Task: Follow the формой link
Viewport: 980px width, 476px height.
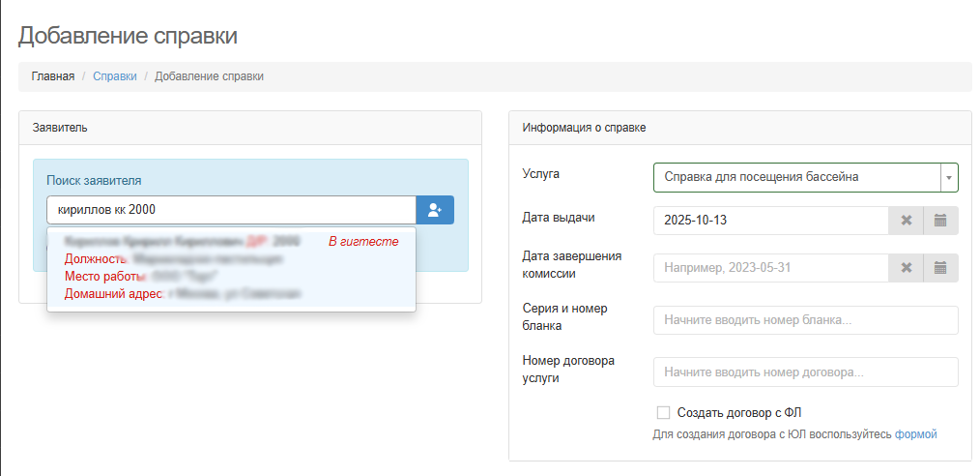Action: coord(916,434)
